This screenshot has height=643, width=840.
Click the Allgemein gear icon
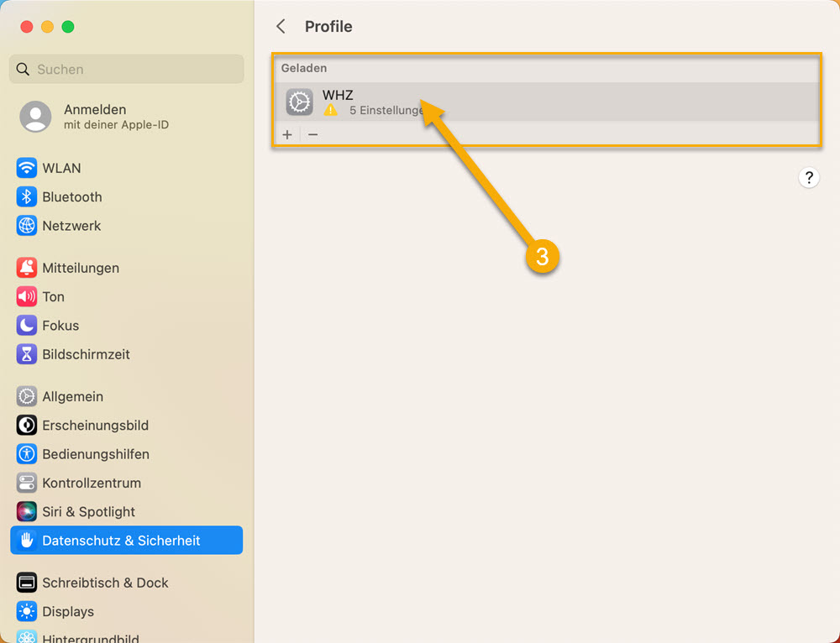[26, 396]
